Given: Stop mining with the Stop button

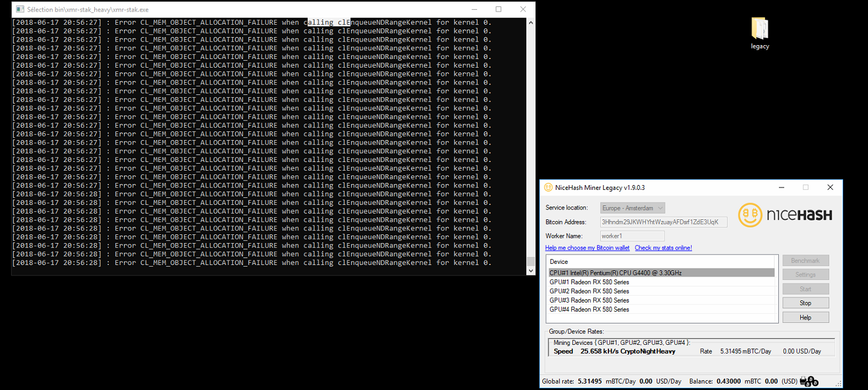Looking at the screenshot, I should (805, 303).
